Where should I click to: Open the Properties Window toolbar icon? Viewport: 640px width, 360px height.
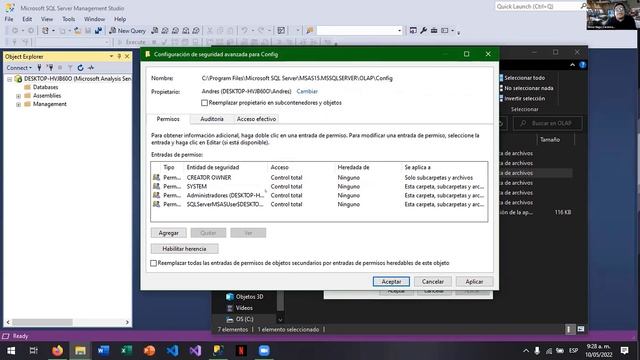click(x=413, y=31)
